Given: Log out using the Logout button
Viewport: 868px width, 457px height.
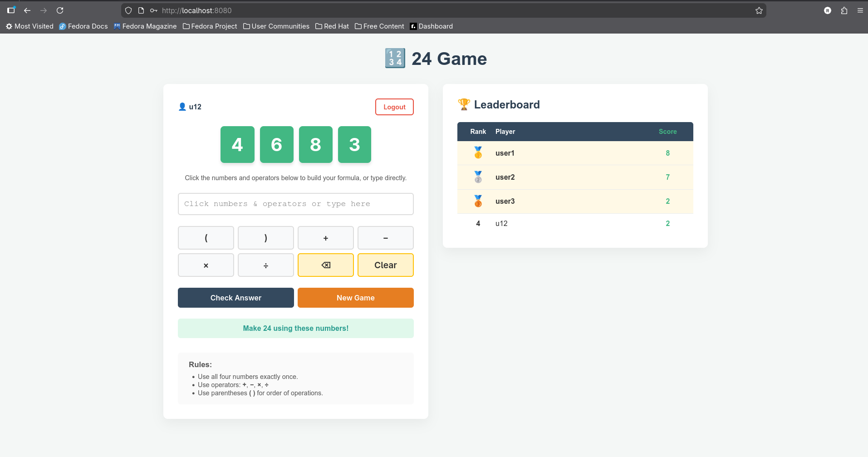Looking at the screenshot, I should (394, 107).
